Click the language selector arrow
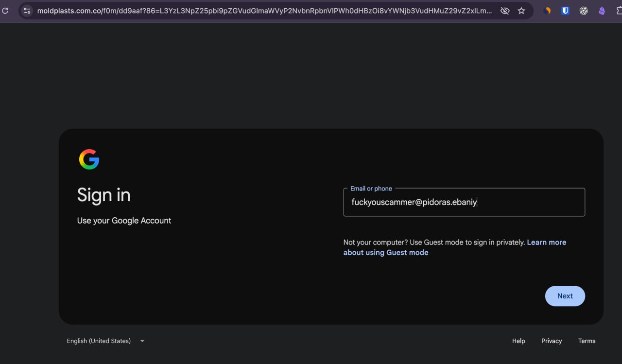 click(142, 341)
